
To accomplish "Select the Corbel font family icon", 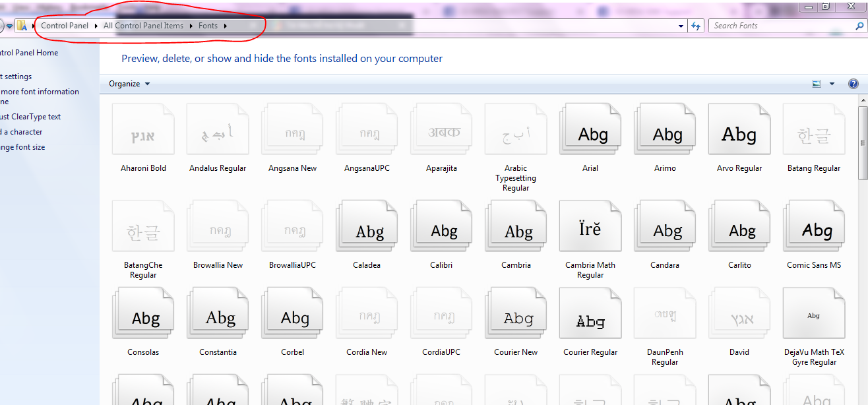I will (x=292, y=314).
